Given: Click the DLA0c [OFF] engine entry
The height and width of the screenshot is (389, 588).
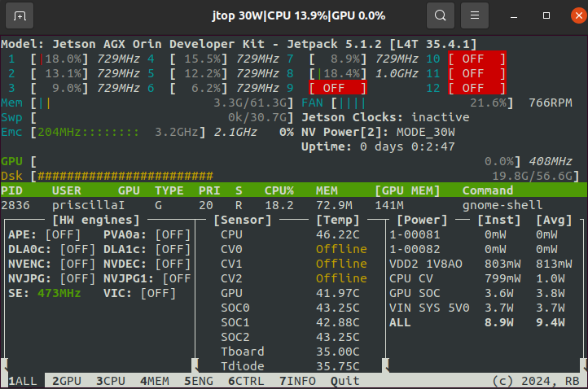Looking at the screenshot, I should tap(52, 249).
